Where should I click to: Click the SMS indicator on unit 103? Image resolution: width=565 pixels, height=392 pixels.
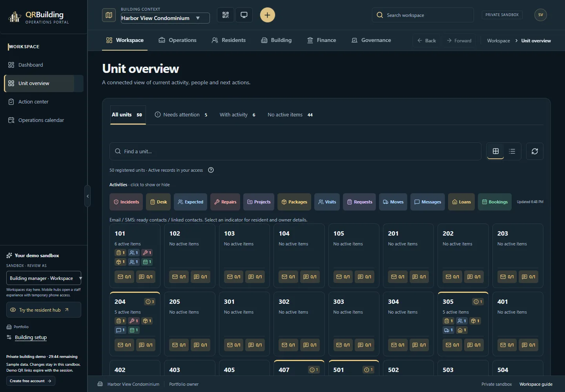[255, 277]
